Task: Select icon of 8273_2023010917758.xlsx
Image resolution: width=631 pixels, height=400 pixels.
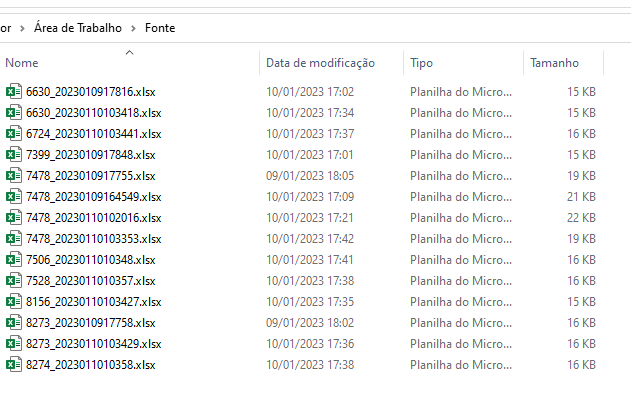Action: click(x=14, y=322)
